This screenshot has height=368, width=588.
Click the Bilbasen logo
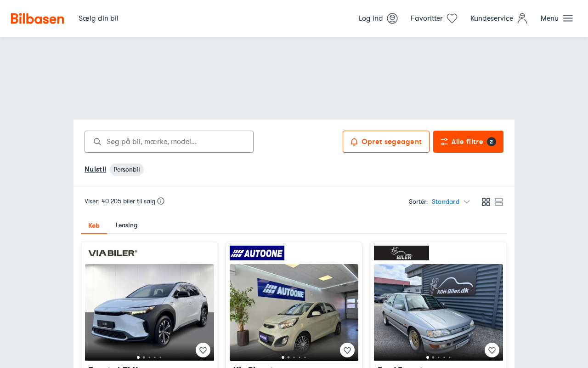click(37, 18)
